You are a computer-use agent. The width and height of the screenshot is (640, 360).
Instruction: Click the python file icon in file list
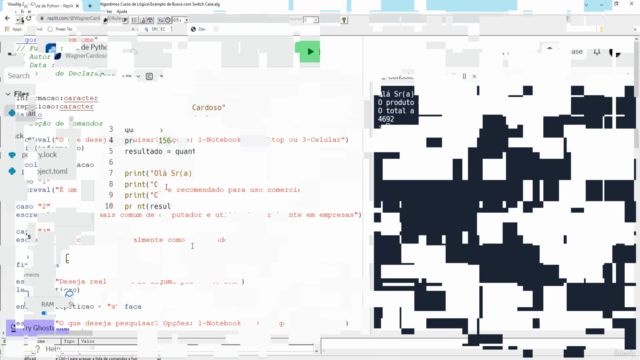[x=12, y=113]
